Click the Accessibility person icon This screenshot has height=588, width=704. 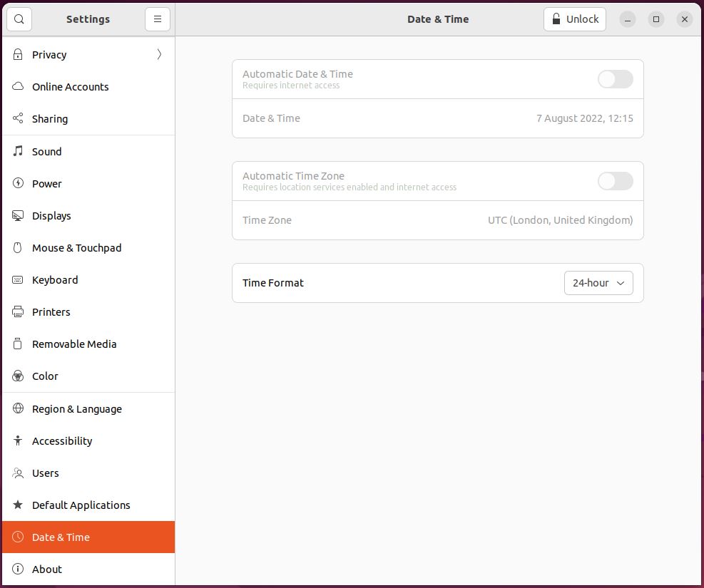tap(19, 440)
